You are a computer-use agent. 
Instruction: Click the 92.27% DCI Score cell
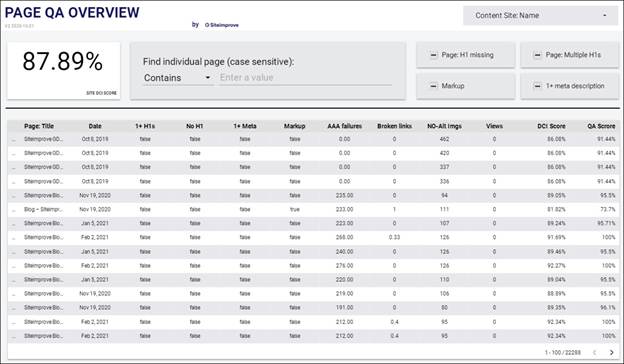(556, 266)
